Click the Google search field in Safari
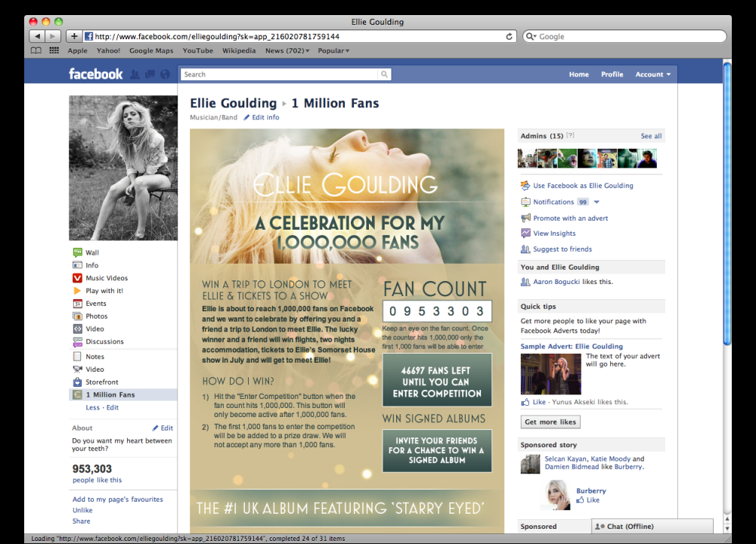 [625, 36]
